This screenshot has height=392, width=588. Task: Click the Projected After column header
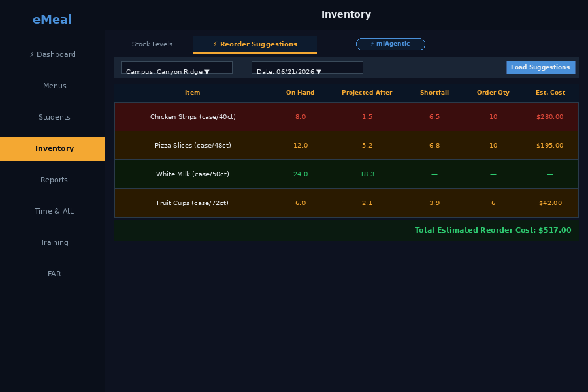(367, 93)
